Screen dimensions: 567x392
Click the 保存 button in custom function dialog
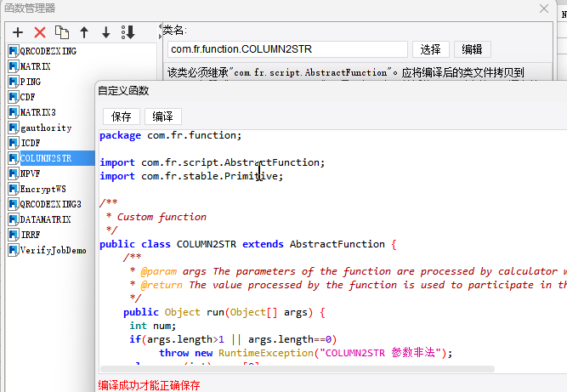[122, 116]
